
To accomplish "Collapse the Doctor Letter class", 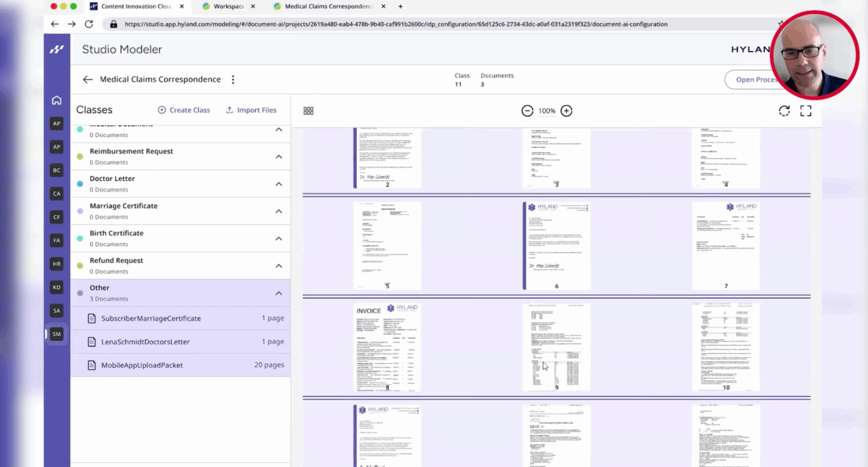I will pos(279,184).
